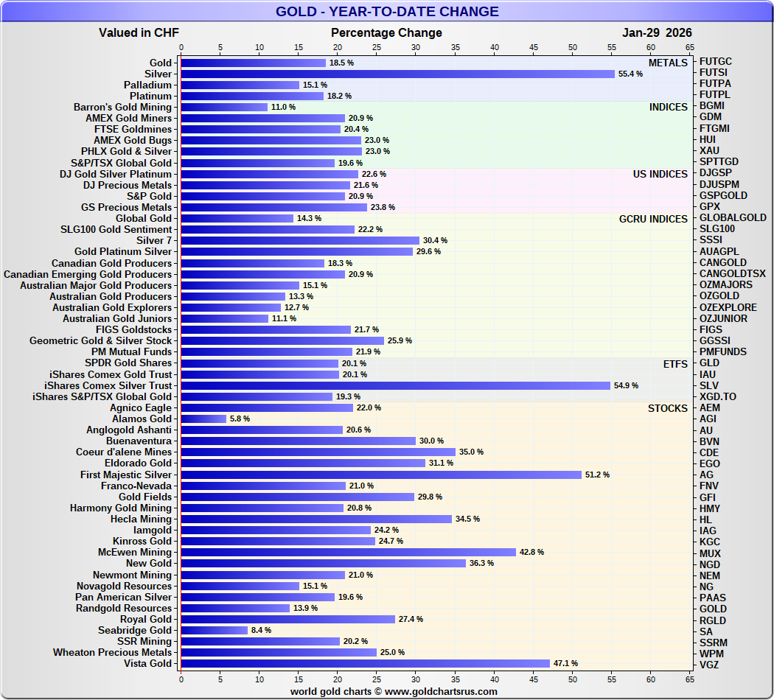
Task: Click the BGMI ticker symbol
Action: tap(712, 105)
